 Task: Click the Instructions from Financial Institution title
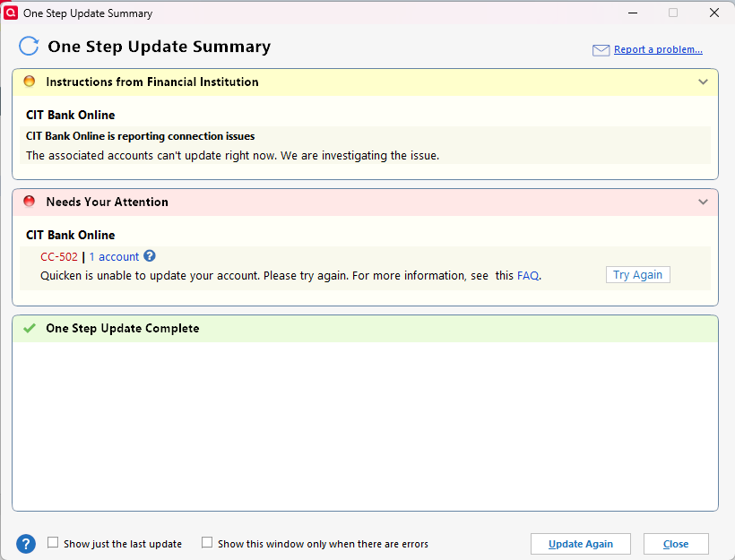pyautogui.click(x=152, y=82)
